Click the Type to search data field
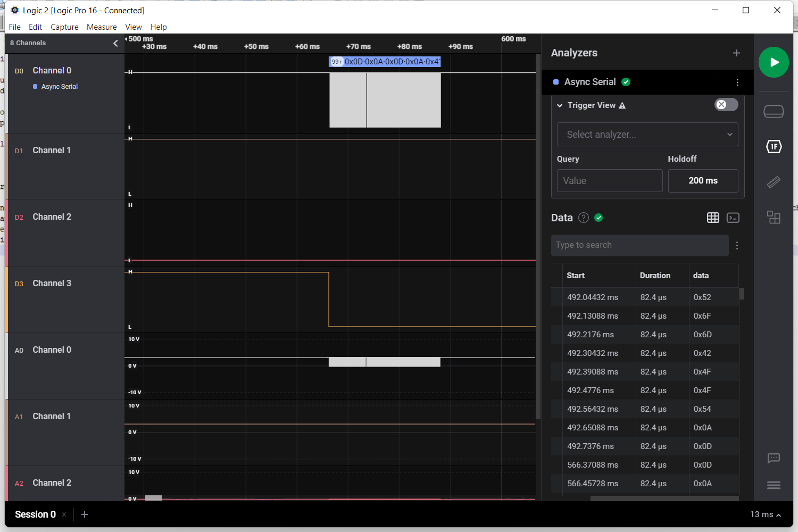The width and height of the screenshot is (798, 532). 639,245
